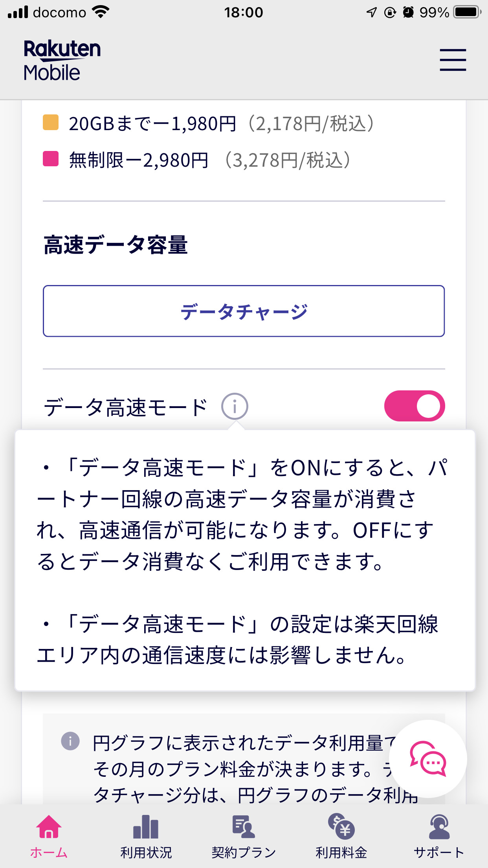Tap the home icon in bottom bar
This screenshot has height=868, width=488.
coord(49,826)
